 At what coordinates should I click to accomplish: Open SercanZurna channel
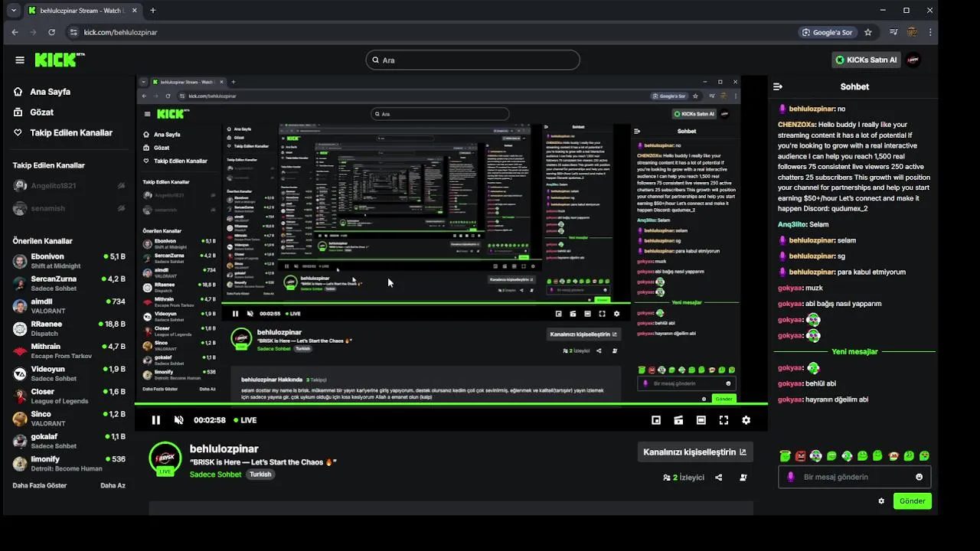69,283
